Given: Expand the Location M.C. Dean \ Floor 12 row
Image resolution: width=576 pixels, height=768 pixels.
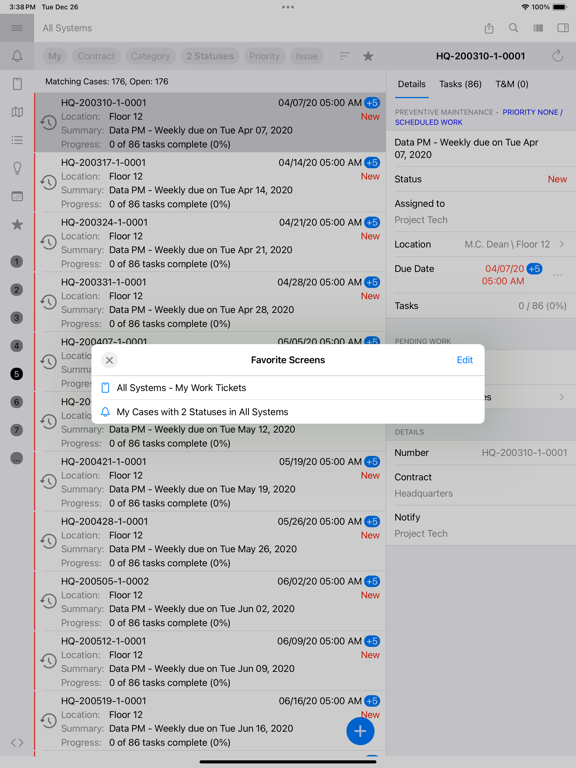Looking at the screenshot, I should click(480, 244).
